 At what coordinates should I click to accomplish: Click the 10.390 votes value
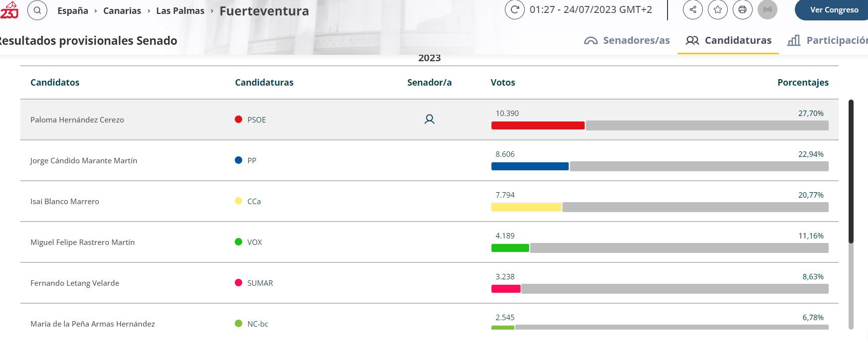[507, 114]
